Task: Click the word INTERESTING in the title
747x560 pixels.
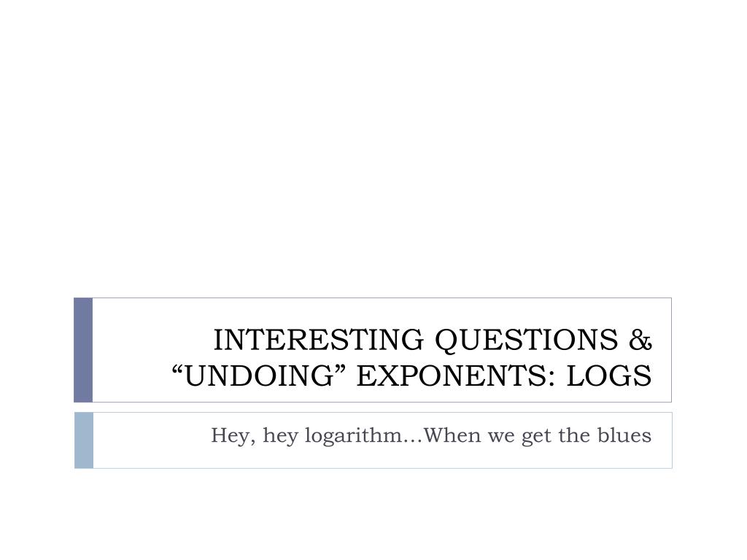Action: pyautogui.click(x=318, y=340)
